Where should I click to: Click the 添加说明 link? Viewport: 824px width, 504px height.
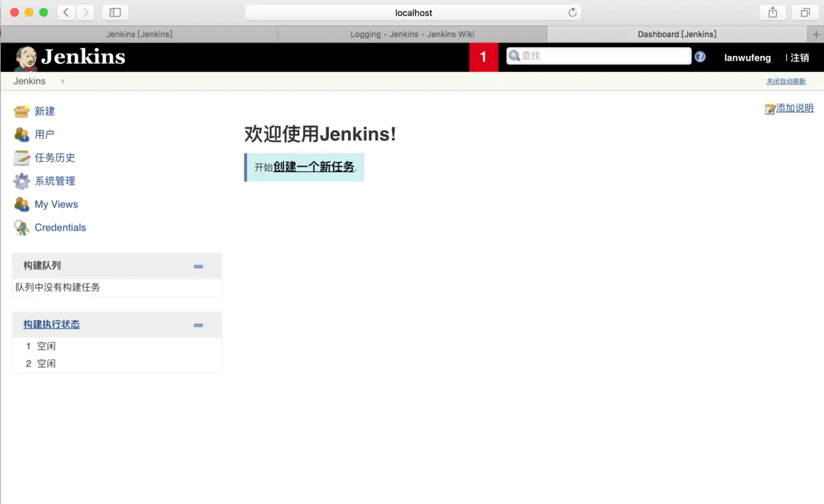tap(795, 108)
